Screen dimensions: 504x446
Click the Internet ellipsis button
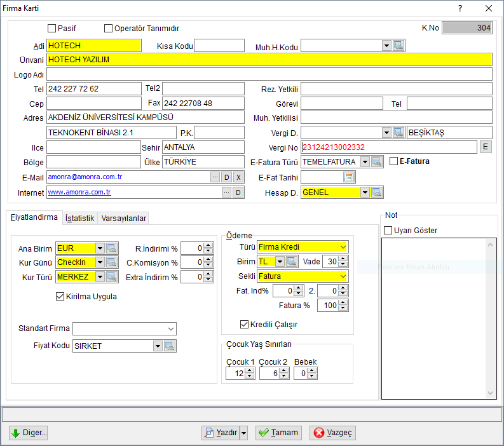[227, 193]
